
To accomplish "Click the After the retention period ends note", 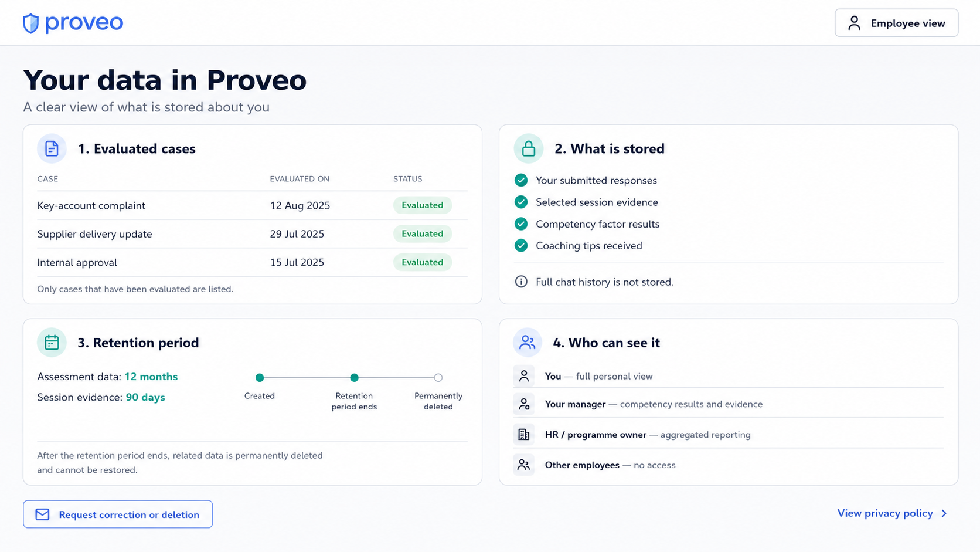I will [180, 462].
